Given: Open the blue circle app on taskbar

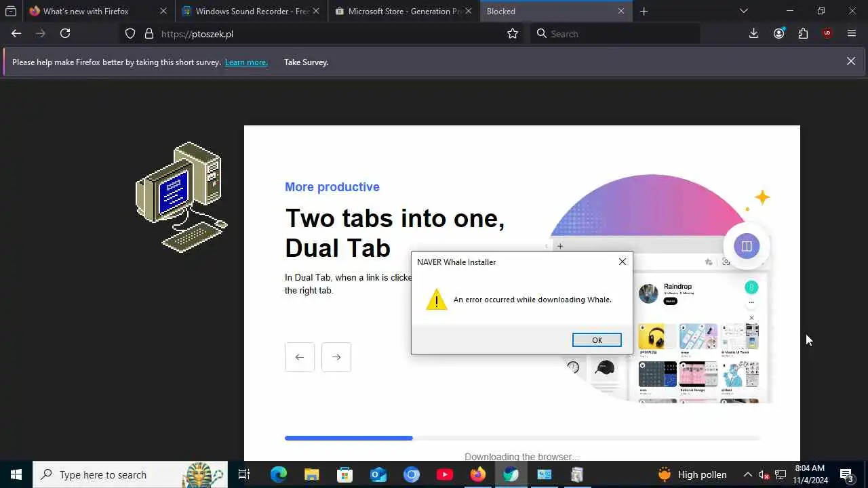Looking at the screenshot, I should pos(412,474).
